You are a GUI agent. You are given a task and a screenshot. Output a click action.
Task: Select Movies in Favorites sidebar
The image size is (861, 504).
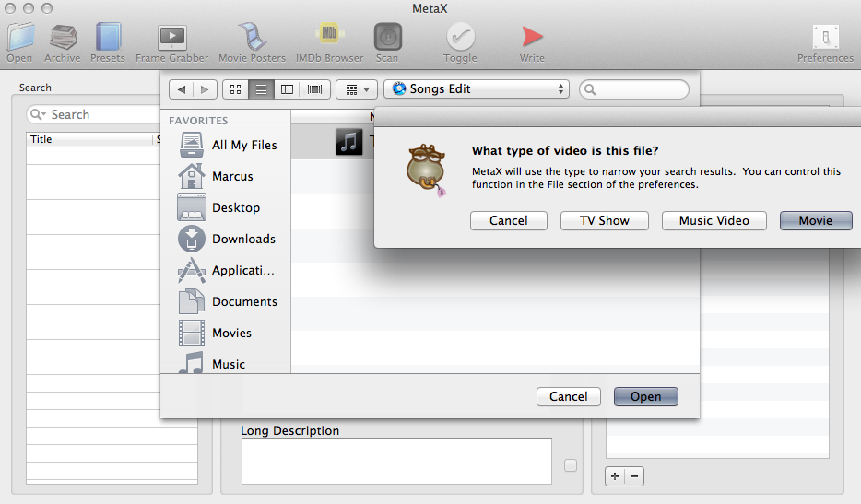(215, 333)
